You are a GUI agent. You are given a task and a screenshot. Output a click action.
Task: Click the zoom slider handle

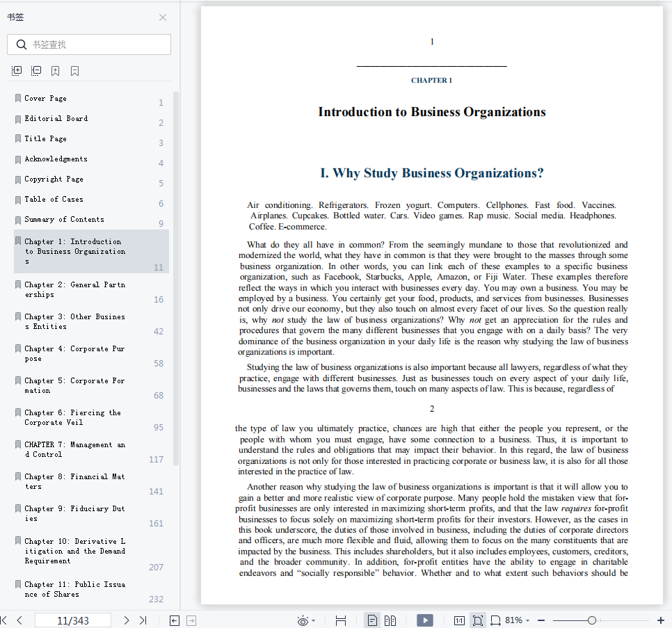click(592, 620)
